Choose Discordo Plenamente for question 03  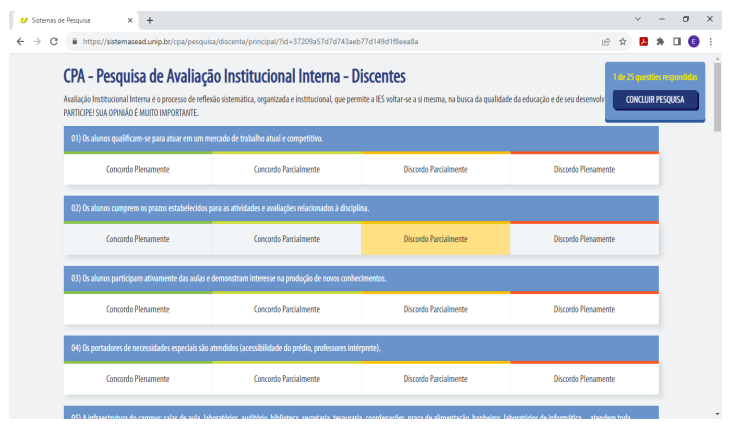coord(584,309)
